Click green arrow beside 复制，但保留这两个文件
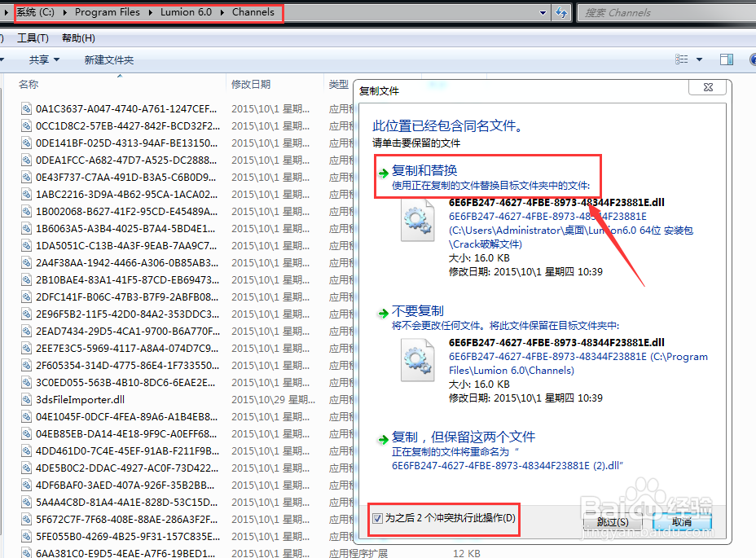The image size is (756, 558). [x=384, y=439]
